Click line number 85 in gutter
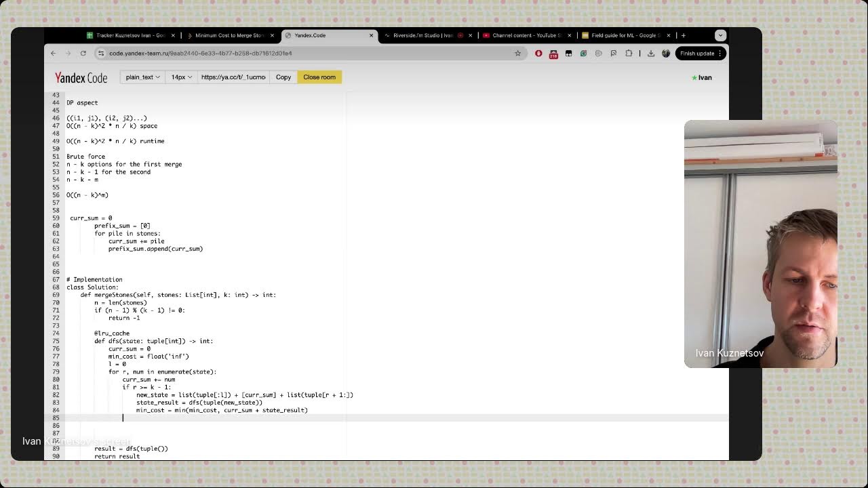 [56, 418]
